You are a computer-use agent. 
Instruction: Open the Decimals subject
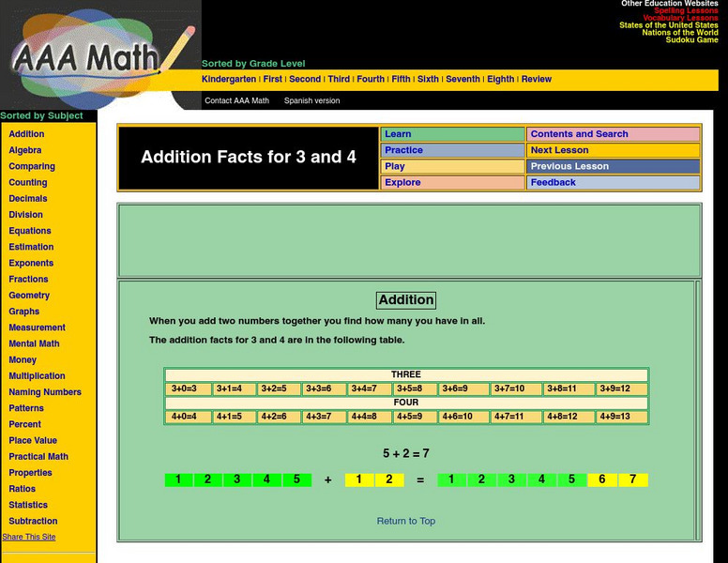click(28, 198)
